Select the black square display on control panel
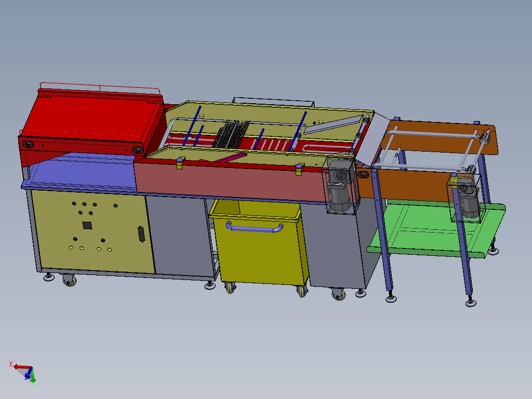532x399 pixels. pos(87,225)
